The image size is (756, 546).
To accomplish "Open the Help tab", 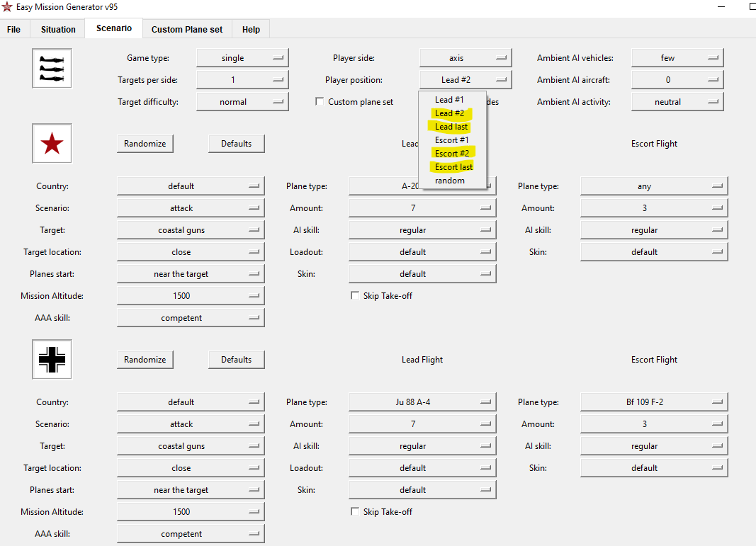I will point(251,30).
